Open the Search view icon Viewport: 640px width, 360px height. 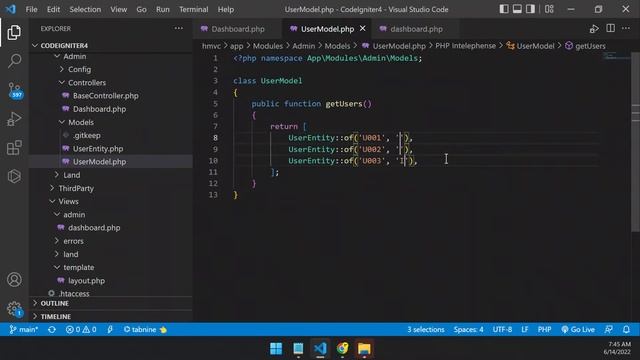(14, 61)
